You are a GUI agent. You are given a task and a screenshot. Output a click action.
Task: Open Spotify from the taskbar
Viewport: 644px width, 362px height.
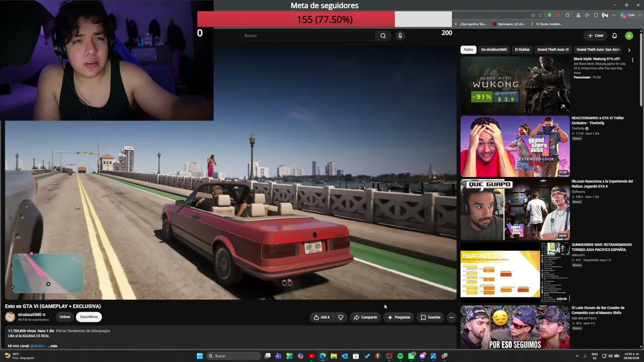click(x=400, y=356)
